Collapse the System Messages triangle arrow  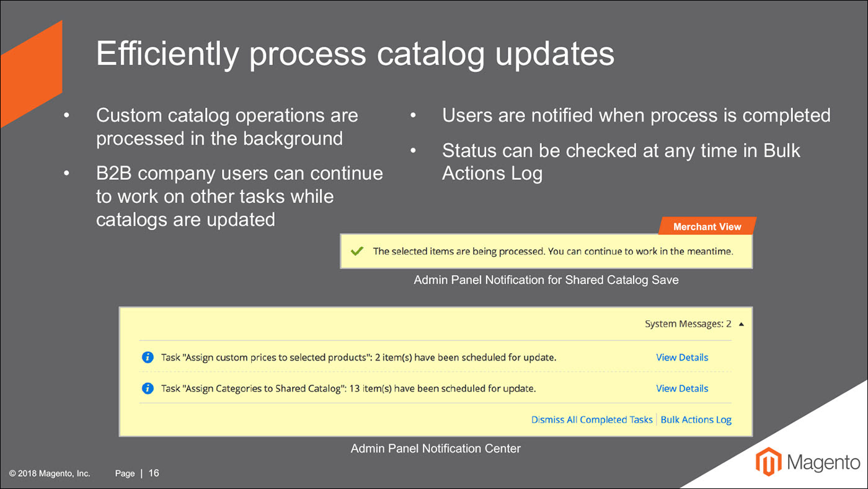pyautogui.click(x=742, y=324)
